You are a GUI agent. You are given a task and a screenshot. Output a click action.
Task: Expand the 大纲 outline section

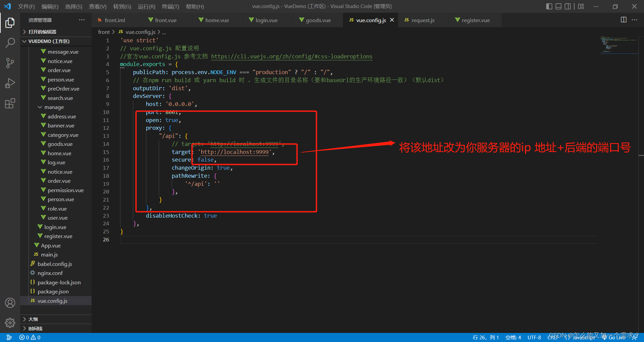pos(56,319)
